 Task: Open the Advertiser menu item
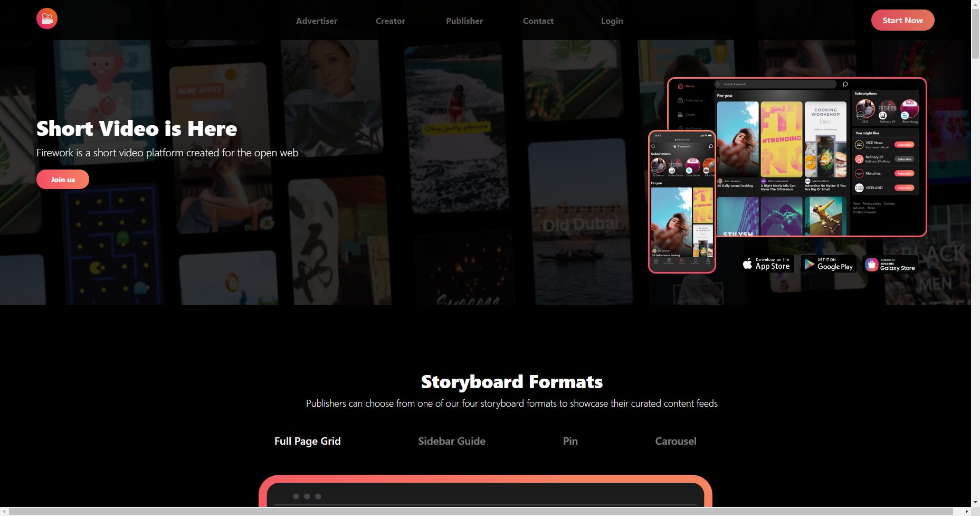click(x=317, y=21)
